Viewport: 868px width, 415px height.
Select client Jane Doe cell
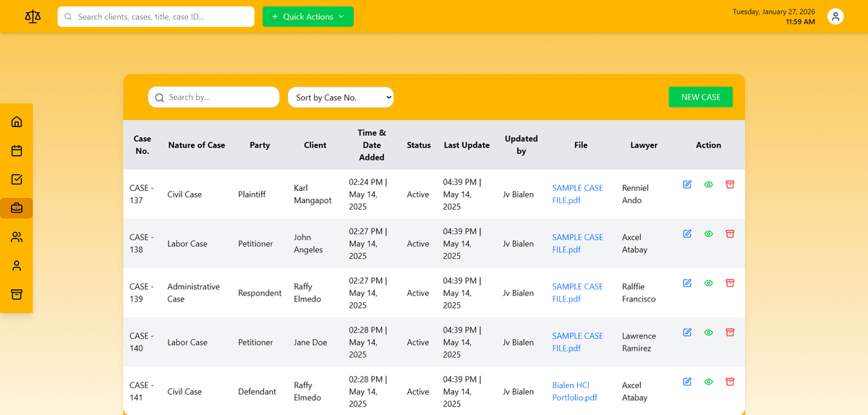pos(310,342)
